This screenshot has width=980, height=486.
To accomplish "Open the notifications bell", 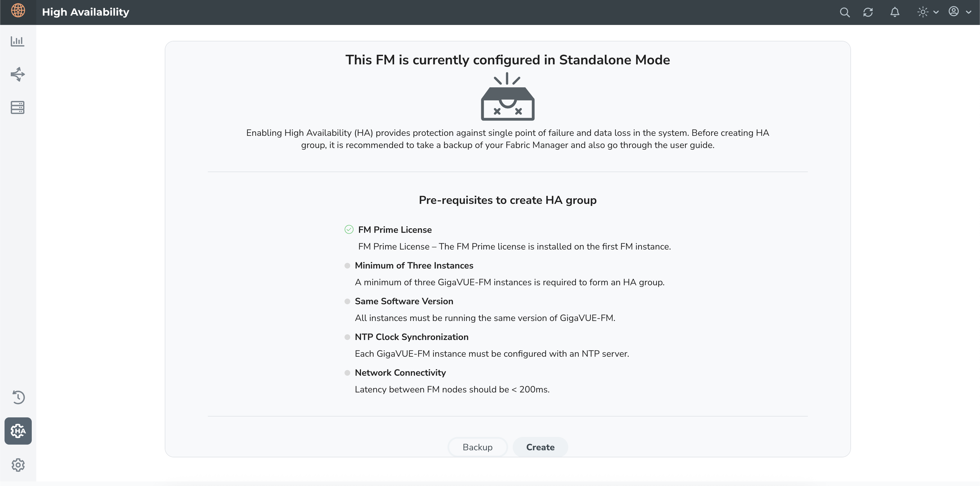I will (x=895, y=12).
